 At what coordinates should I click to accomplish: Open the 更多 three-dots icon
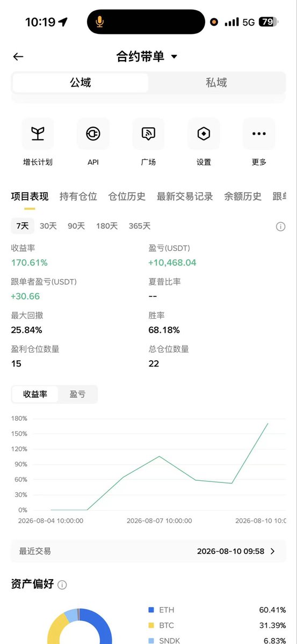259,134
